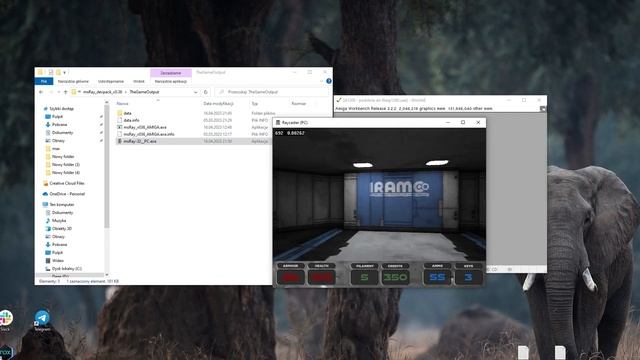
Task: Switch to the Narzędzia główne ribbon tab
Action: coord(73,81)
